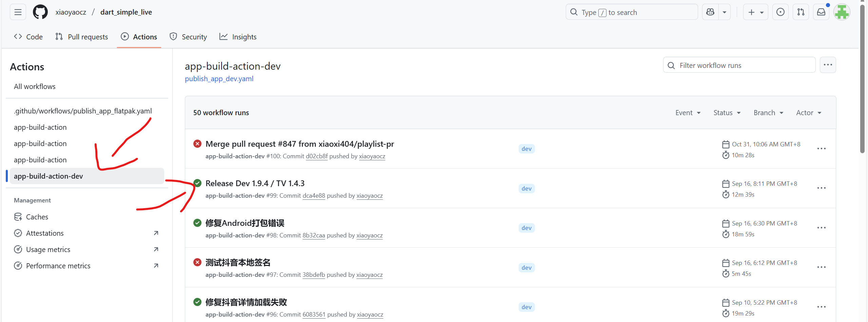This screenshot has height=322, width=868.
Task: Expand the Branch filter dropdown
Action: [768, 113]
